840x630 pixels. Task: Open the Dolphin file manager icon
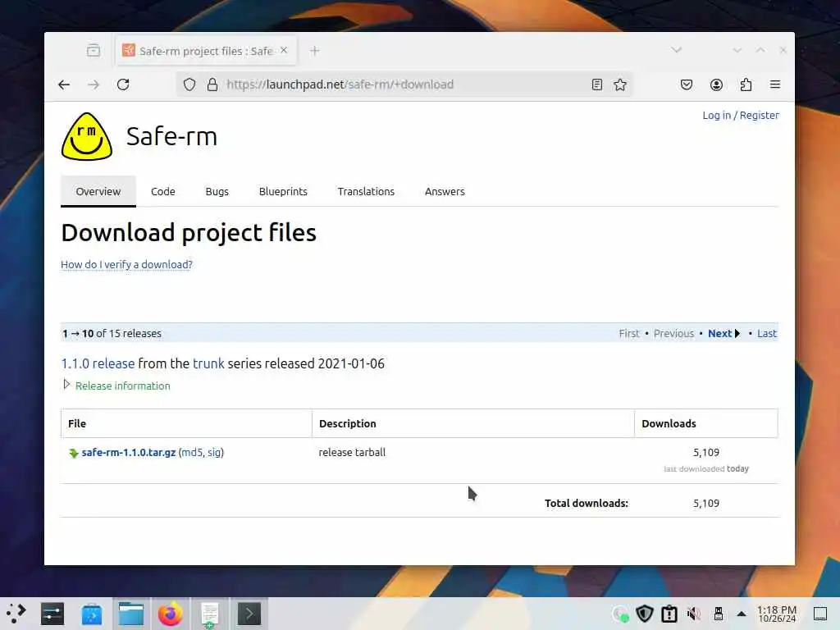coord(131,614)
